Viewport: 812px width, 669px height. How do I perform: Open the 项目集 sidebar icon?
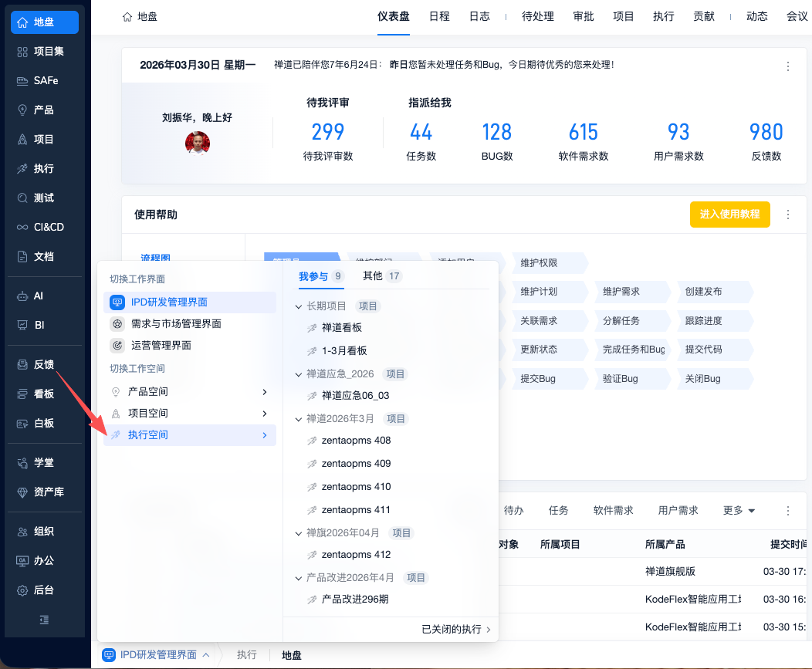22,52
